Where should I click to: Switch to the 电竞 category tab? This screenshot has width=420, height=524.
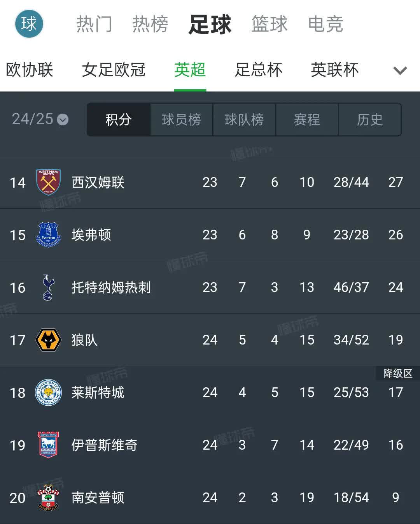[326, 25]
